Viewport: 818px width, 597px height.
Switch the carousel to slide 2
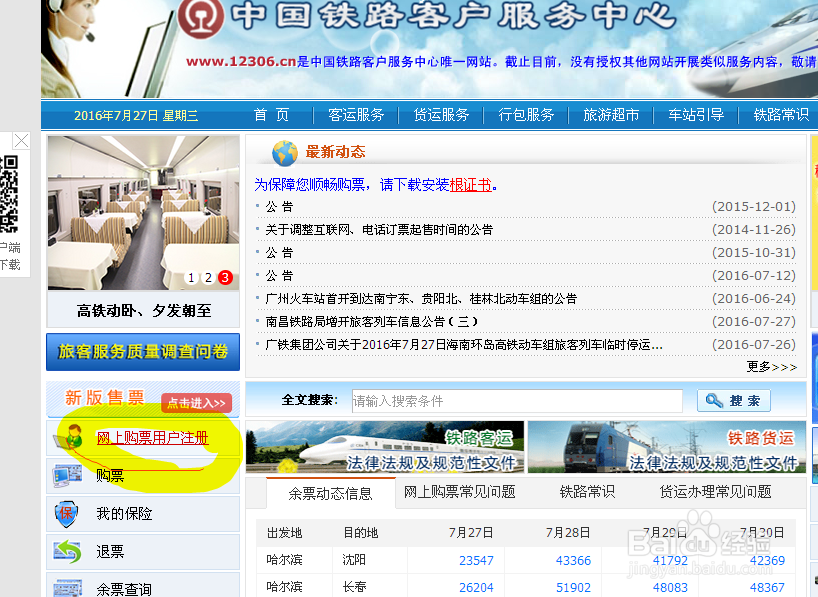(x=208, y=278)
